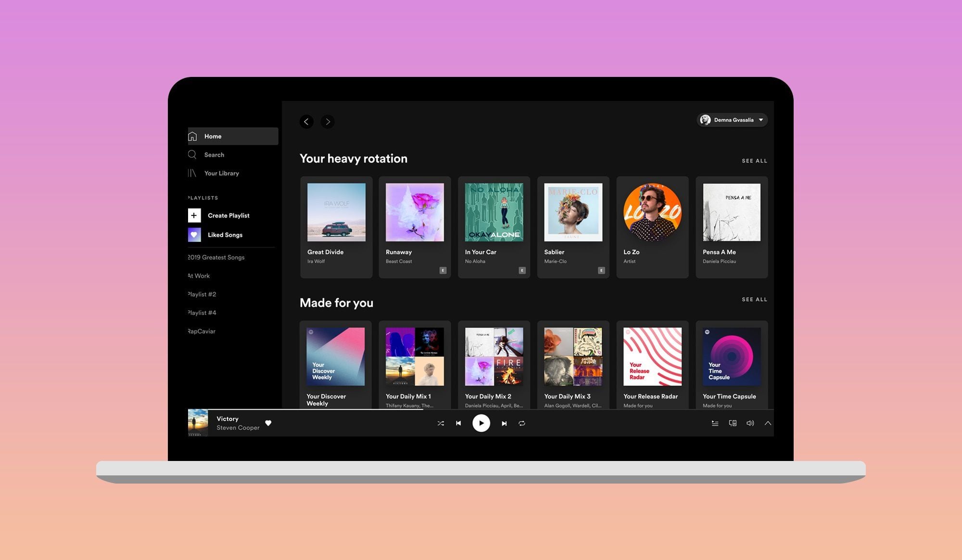962x560 pixels.
Task: Open the connect to device icon
Action: (x=733, y=423)
